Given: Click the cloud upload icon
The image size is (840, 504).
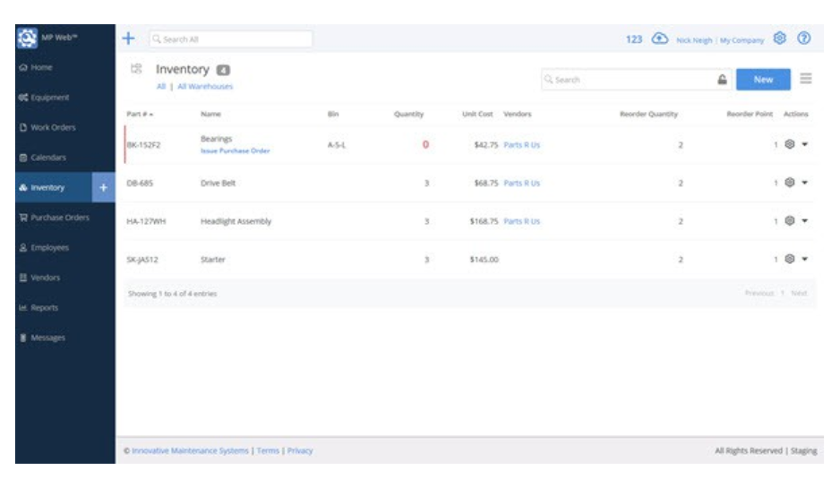Looking at the screenshot, I should [660, 39].
